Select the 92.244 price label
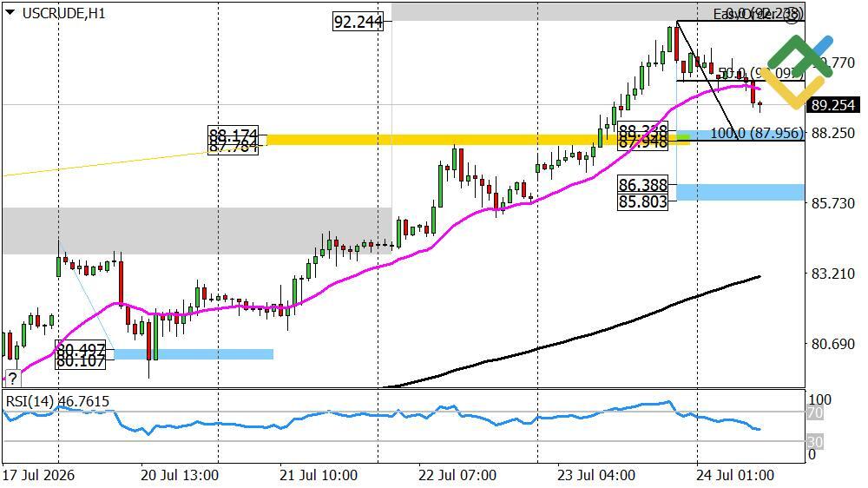Viewport: 868px width, 488px height. [x=358, y=22]
